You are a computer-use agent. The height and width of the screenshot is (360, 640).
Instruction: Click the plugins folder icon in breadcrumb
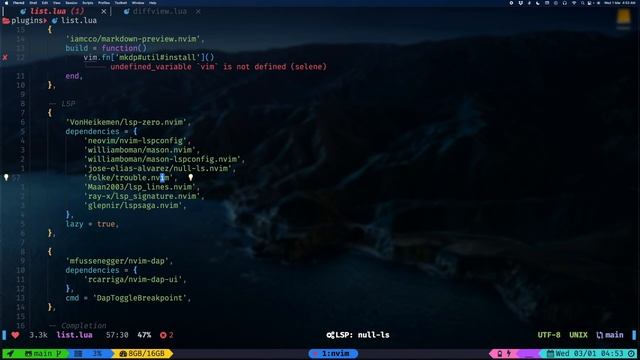click(6, 20)
